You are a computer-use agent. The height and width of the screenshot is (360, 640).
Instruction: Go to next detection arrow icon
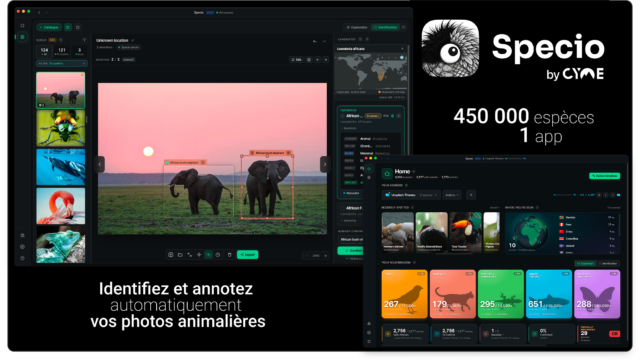[325, 60]
